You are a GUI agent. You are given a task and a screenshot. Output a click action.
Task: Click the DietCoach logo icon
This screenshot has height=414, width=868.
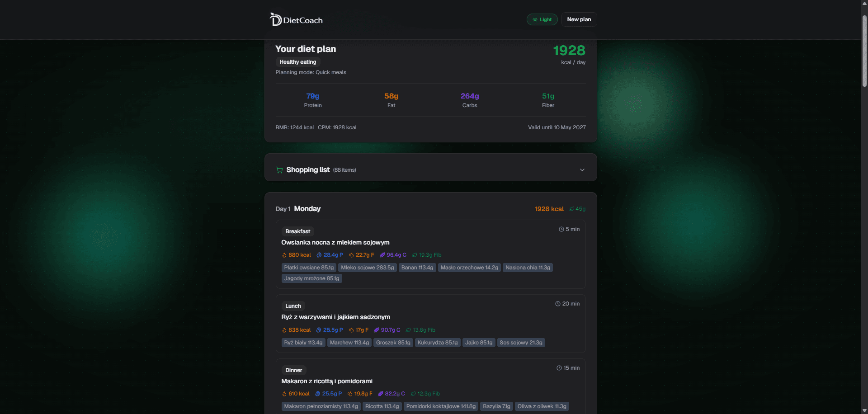[x=276, y=19]
